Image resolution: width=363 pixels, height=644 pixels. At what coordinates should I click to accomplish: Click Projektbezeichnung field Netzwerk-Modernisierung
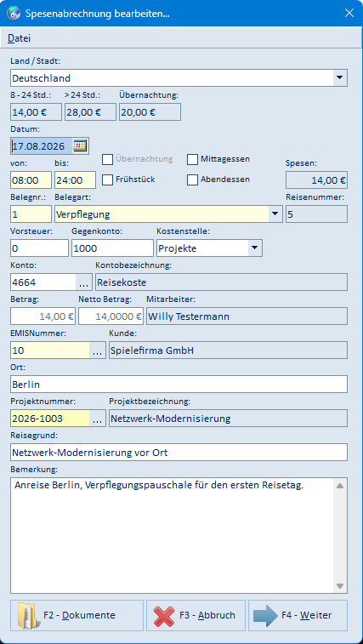[228, 419]
